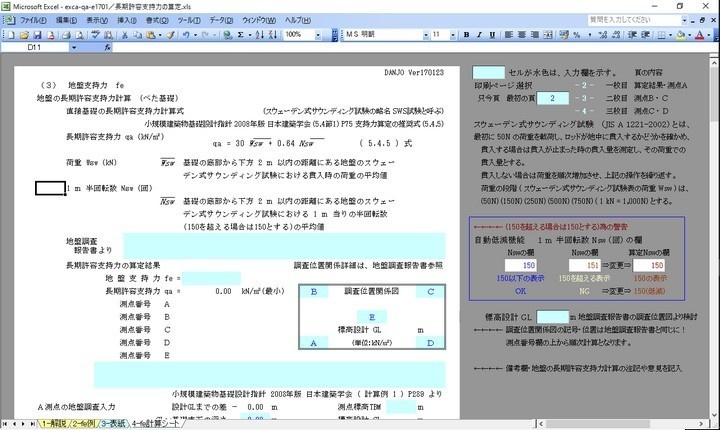Cut selection with the scissors icon
This screenshot has height=430, width=720.
click(x=124, y=35)
